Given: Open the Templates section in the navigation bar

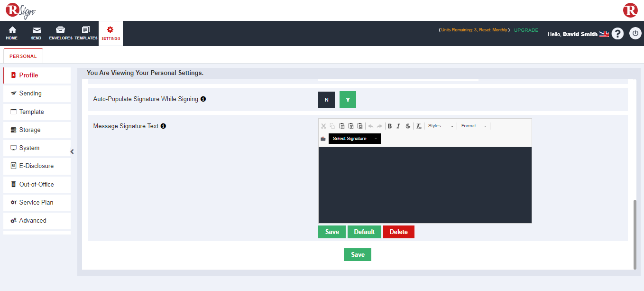Looking at the screenshot, I should click(85, 33).
